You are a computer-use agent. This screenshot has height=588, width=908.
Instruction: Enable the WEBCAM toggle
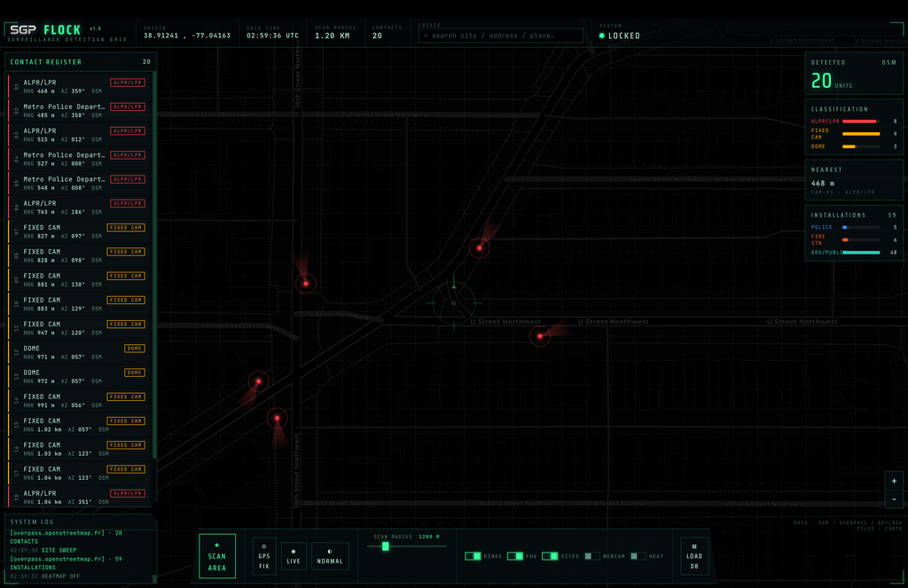(591, 556)
